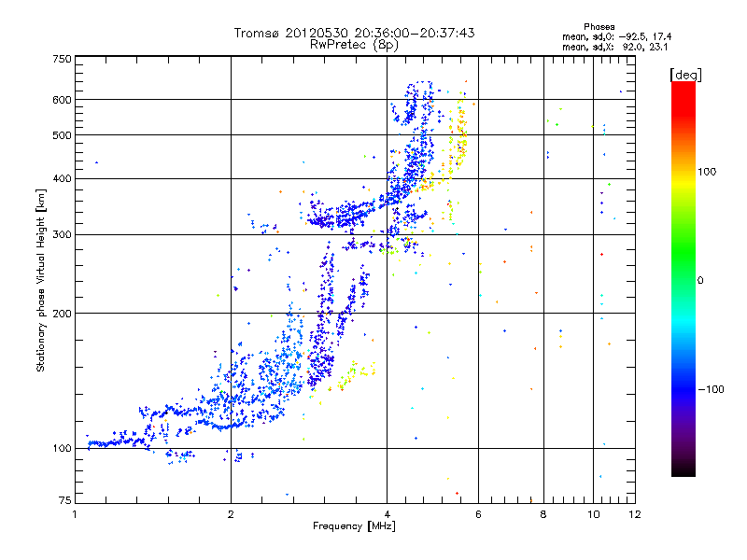Click the x-axis tick label '8'

[x=543, y=514]
